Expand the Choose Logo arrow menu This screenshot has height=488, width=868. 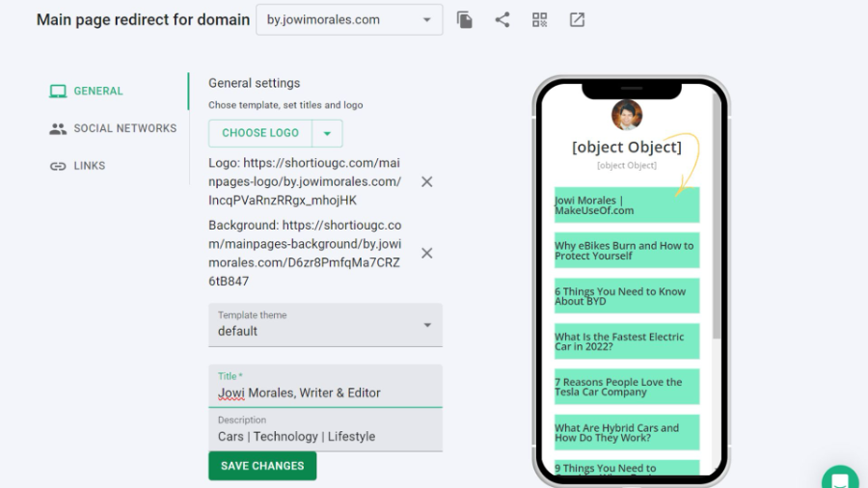click(x=327, y=133)
